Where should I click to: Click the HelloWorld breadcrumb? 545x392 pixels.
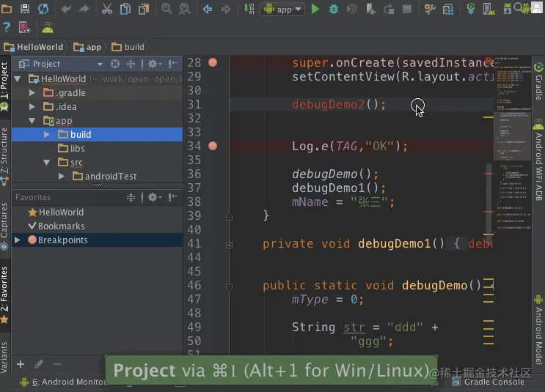pyautogui.click(x=34, y=47)
